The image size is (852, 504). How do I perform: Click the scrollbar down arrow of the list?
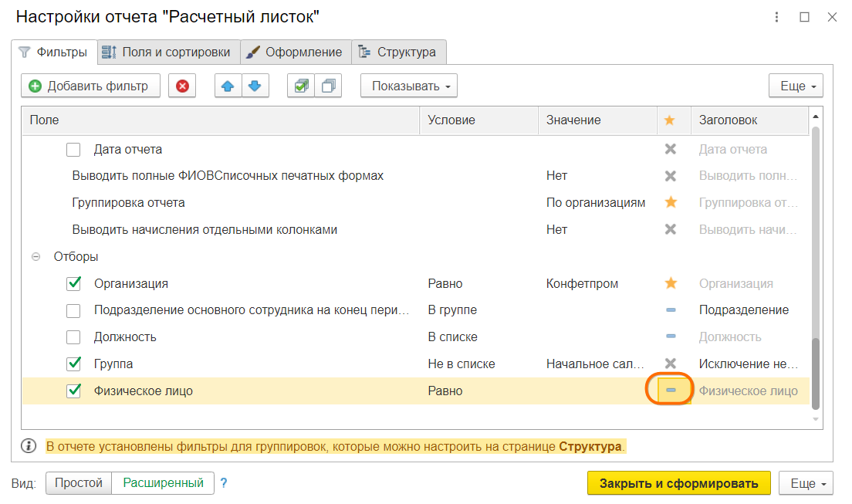pos(815,419)
